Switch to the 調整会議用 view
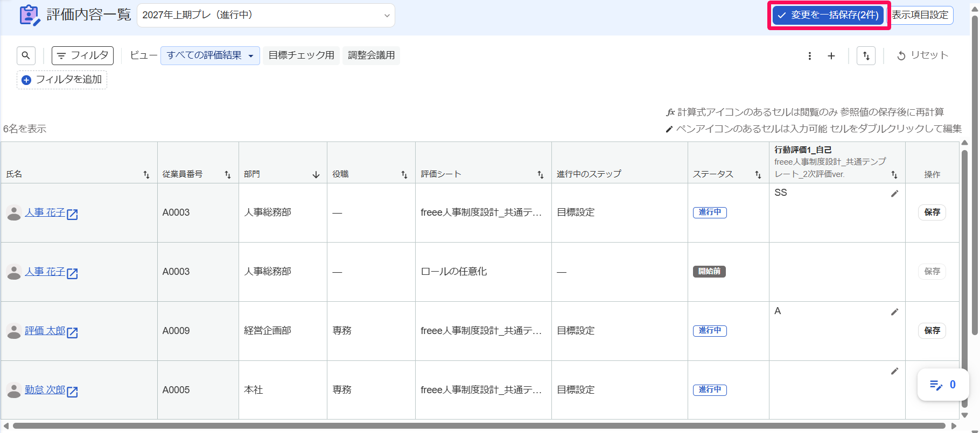The height and width of the screenshot is (433, 980). click(x=372, y=55)
